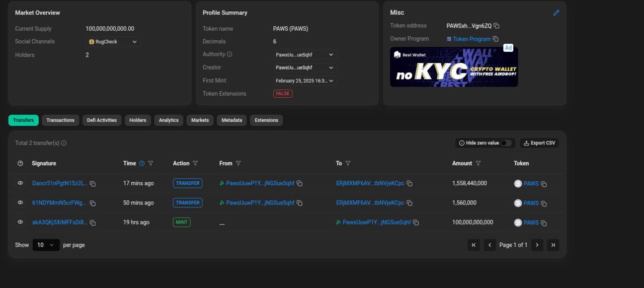Click the clock icon beside Time
The width and height of the screenshot is (644, 288).
click(x=142, y=163)
